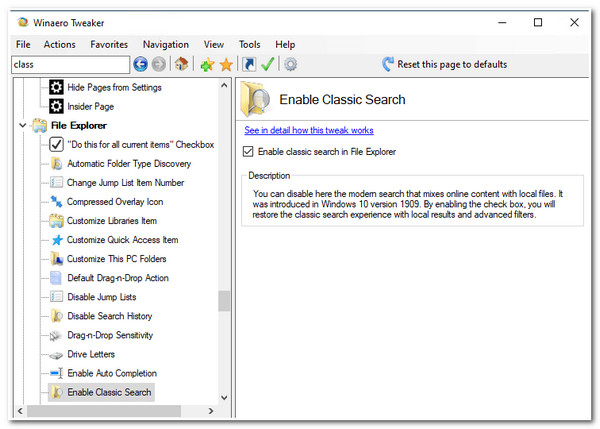
Task: Click the horizontal scrollbar thumb under tree
Action: [x=104, y=411]
